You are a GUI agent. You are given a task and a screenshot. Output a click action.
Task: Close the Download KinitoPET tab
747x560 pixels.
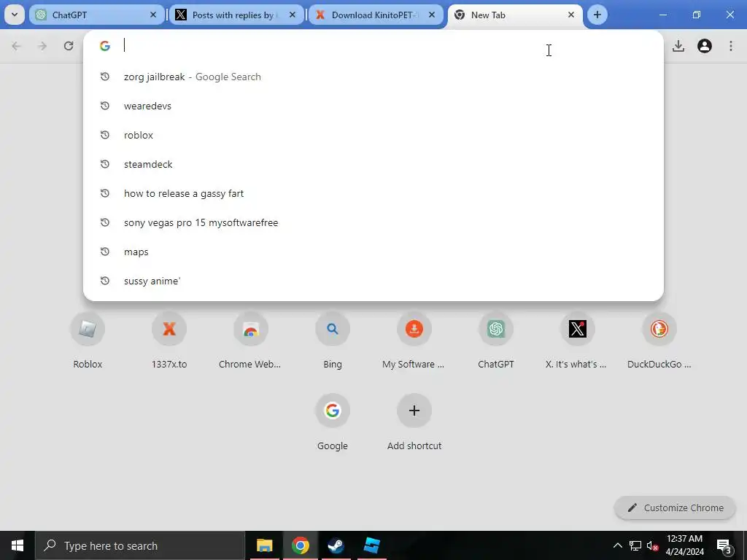[432, 15]
